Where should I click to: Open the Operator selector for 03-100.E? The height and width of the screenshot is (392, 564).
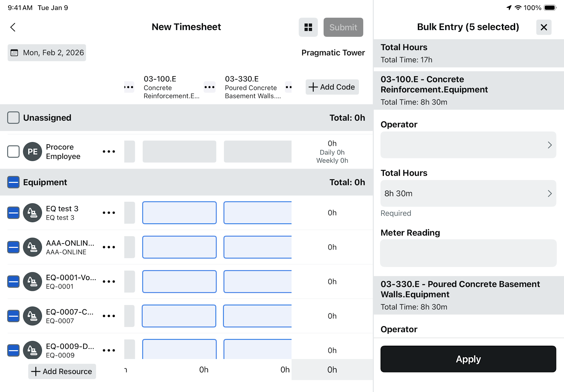[468, 145]
